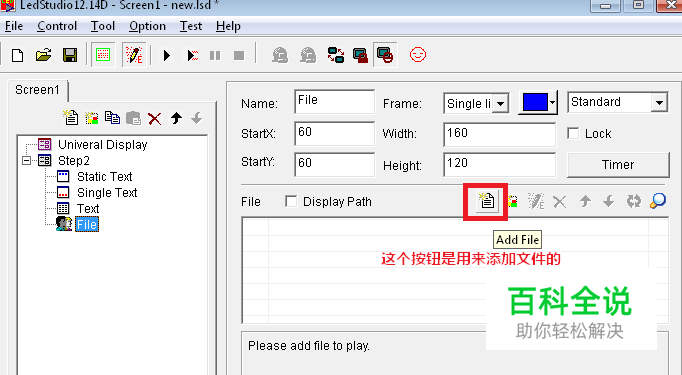Select Univeral Display in the tree
The width and height of the screenshot is (682, 375).
(x=103, y=144)
